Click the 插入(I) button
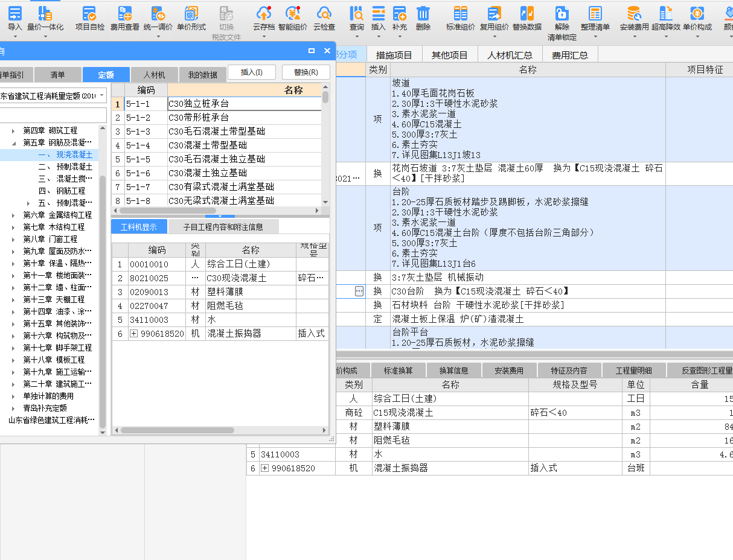Image resolution: width=733 pixels, height=560 pixels. (x=252, y=72)
